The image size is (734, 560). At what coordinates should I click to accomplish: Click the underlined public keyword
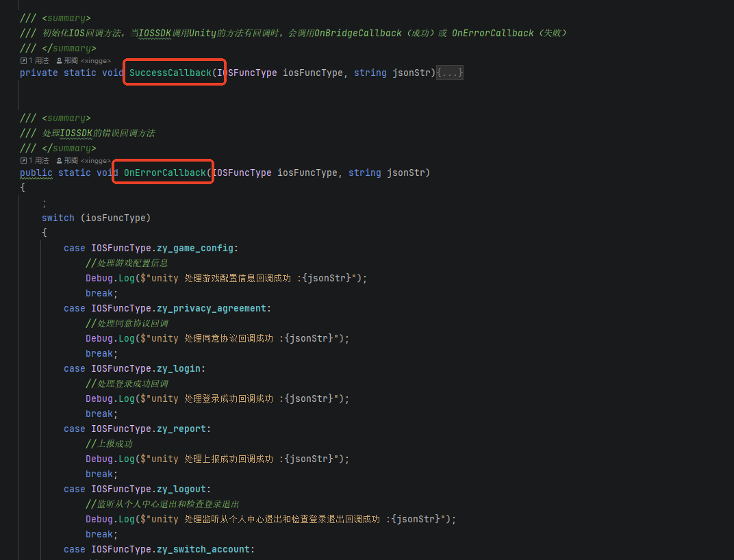click(36, 173)
